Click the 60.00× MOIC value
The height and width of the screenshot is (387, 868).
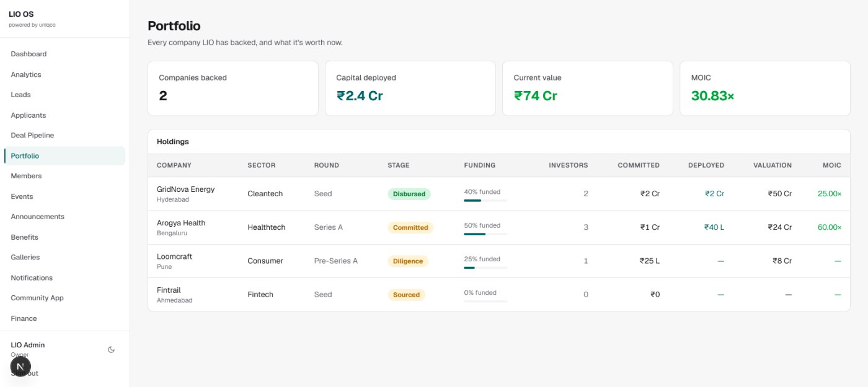(x=830, y=227)
